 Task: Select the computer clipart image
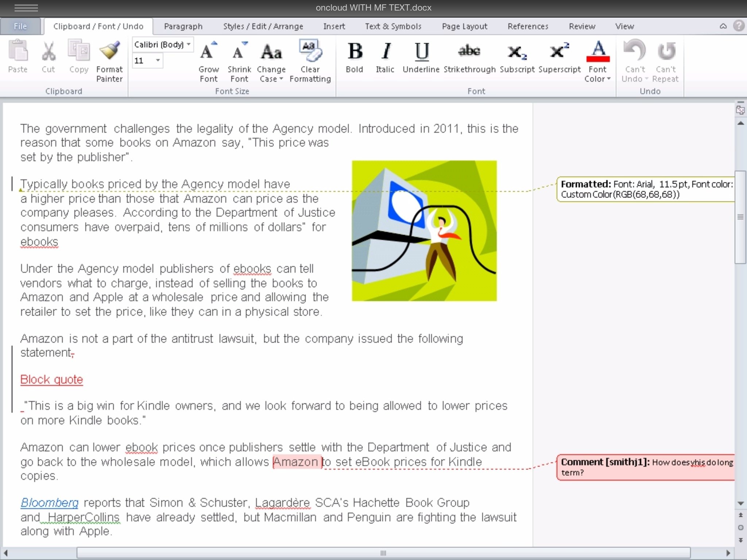pyautogui.click(x=424, y=231)
